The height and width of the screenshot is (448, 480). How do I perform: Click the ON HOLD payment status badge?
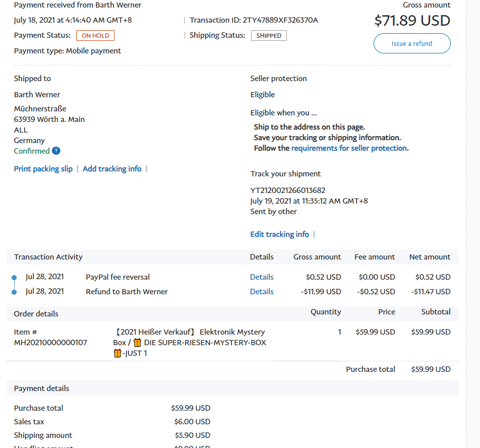click(x=95, y=36)
